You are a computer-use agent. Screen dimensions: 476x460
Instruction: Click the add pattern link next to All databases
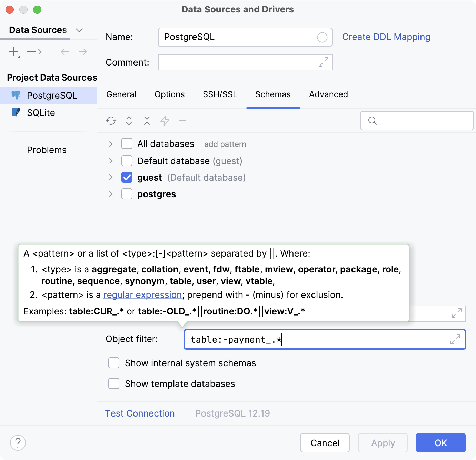pos(225,144)
